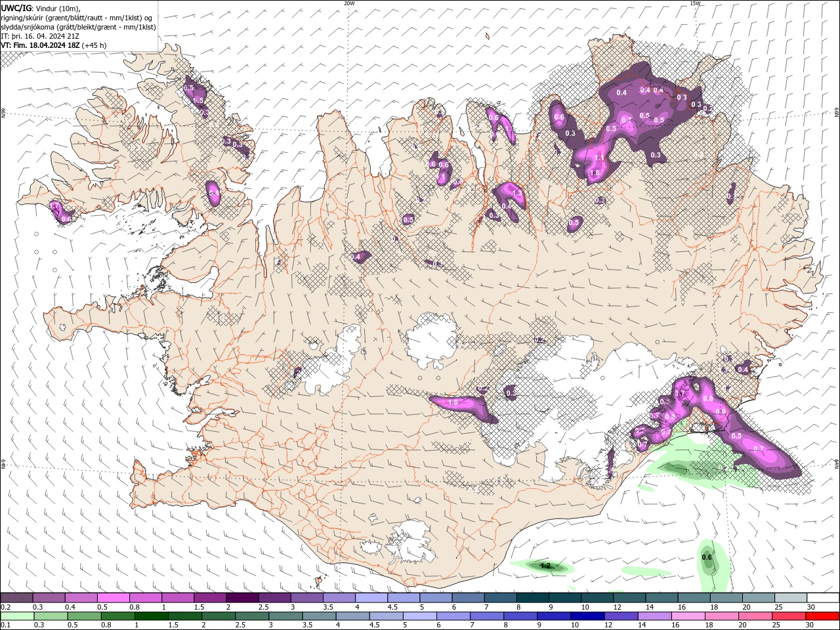Screen dimensions: 840x630
Task: Click the 'VT: Fim. 18.04.2024 18Z' line
Action: pyautogui.click(x=41, y=45)
